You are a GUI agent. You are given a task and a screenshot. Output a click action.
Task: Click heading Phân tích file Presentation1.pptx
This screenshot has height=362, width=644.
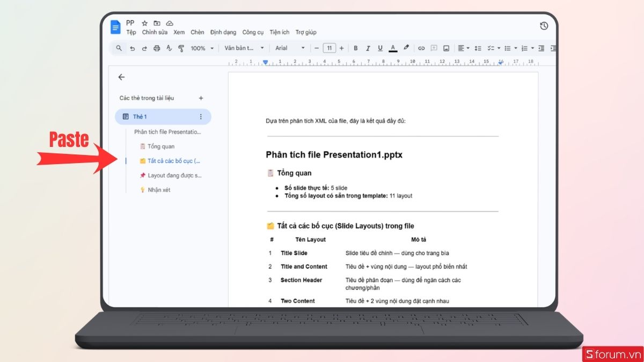[x=334, y=155]
